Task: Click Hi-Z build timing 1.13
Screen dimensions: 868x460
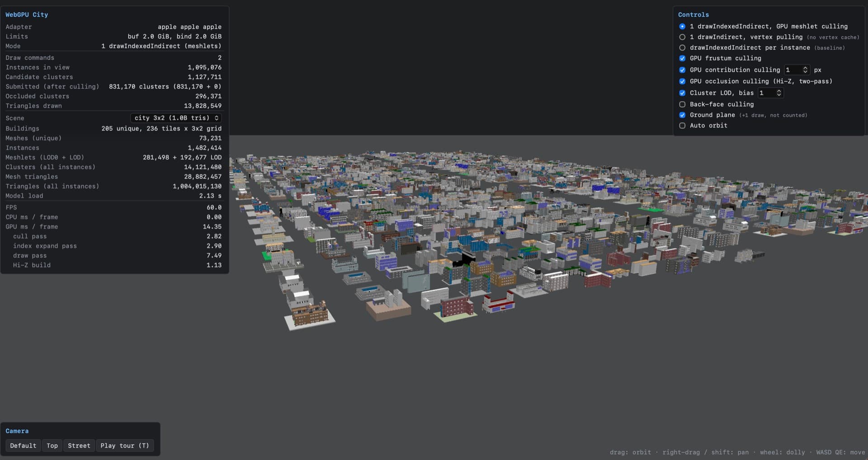Action: pyautogui.click(x=214, y=265)
